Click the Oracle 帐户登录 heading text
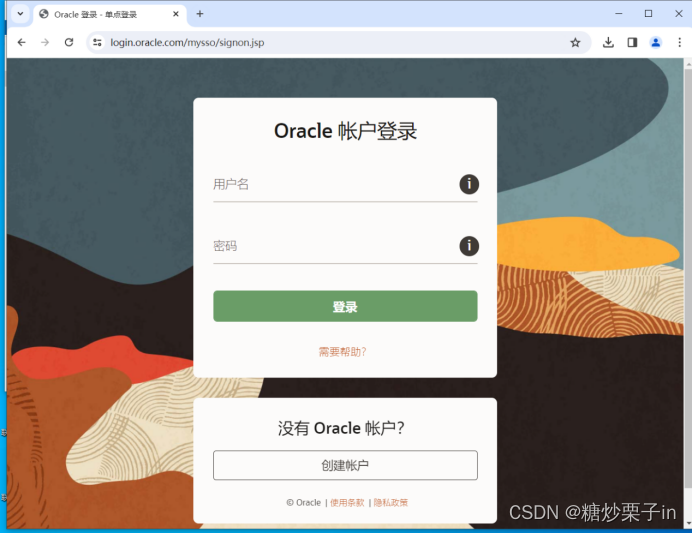Screen dimensions: 692x533 click(345, 131)
